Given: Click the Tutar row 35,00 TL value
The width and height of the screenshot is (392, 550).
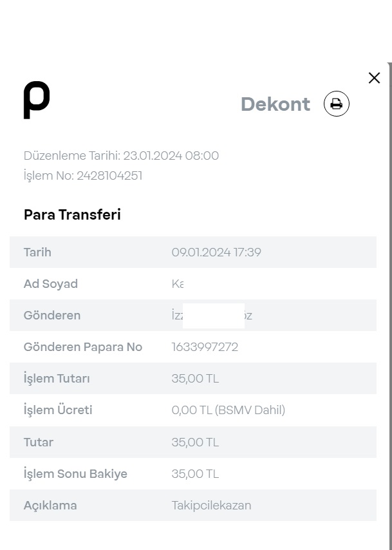Looking at the screenshot, I should click(195, 442).
